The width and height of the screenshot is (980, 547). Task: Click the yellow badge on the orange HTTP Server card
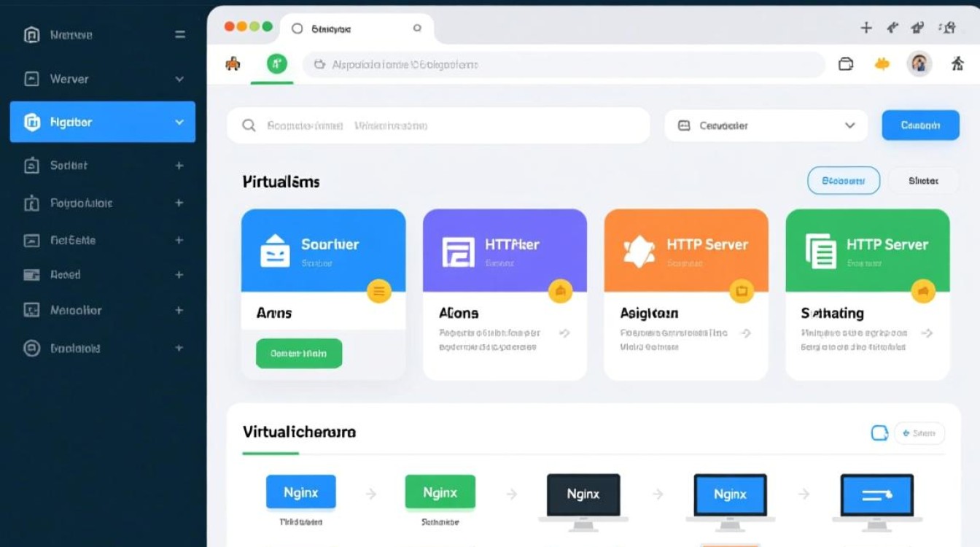pos(741,292)
